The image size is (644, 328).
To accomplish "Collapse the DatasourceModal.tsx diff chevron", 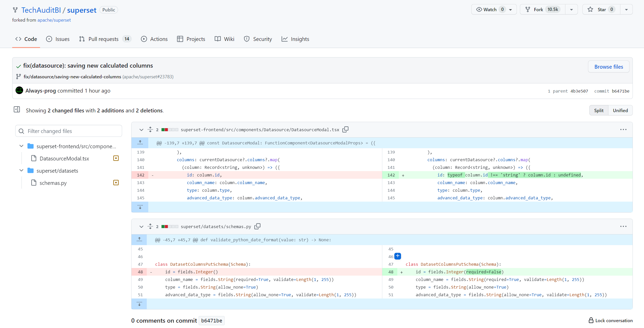I will click(141, 130).
